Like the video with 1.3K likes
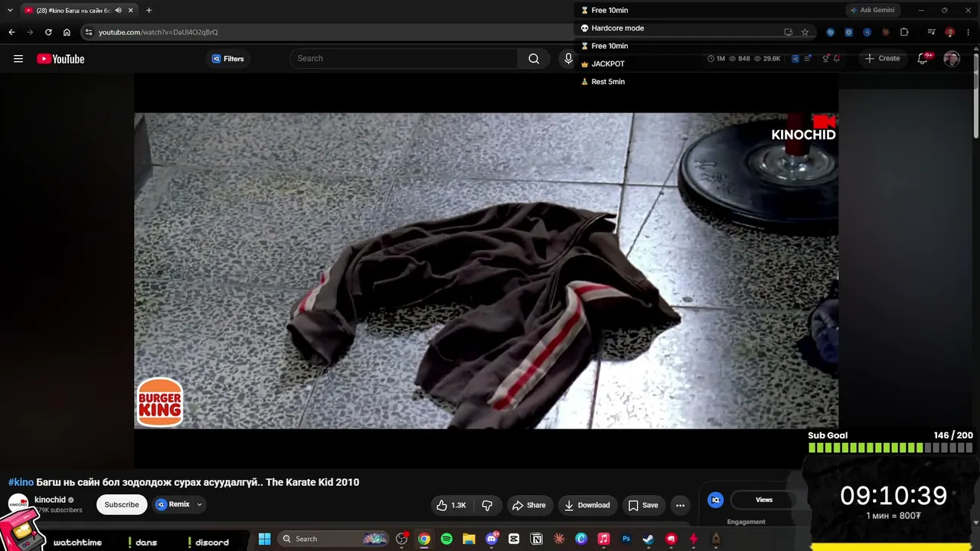Viewport: 980px width, 551px height. click(451, 505)
